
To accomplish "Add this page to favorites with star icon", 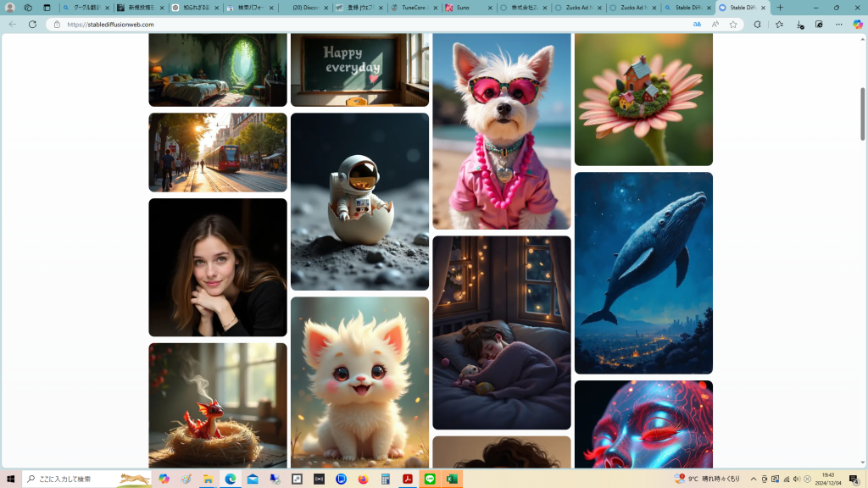I will tap(733, 25).
